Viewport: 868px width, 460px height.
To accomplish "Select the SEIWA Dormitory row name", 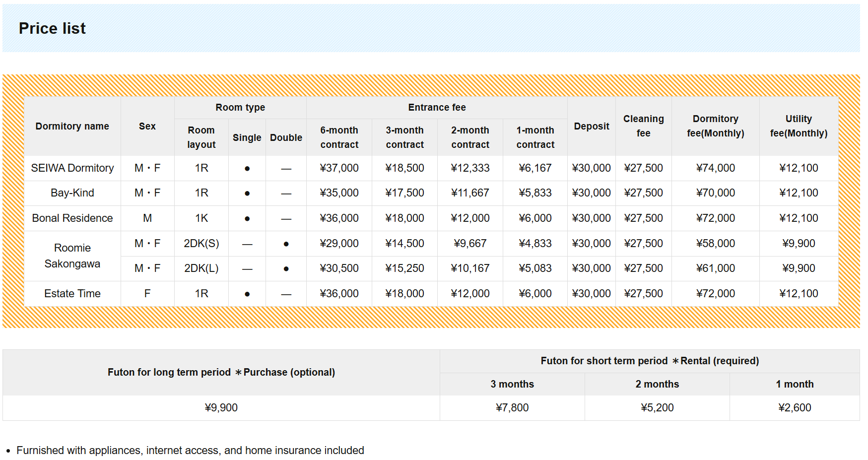I will click(72, 168).
